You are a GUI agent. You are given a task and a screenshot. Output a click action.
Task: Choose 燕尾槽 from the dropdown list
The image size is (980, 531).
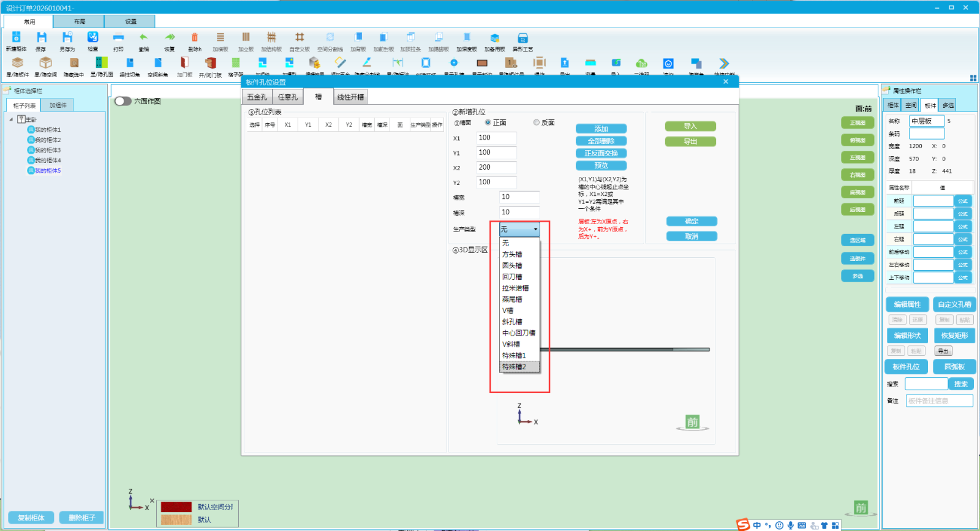click(512, 299)
